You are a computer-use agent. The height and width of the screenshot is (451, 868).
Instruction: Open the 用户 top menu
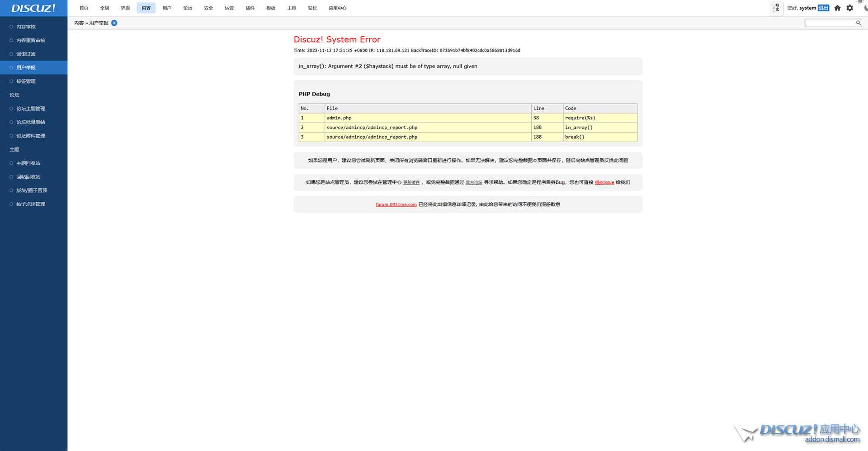tap(167, 8)
